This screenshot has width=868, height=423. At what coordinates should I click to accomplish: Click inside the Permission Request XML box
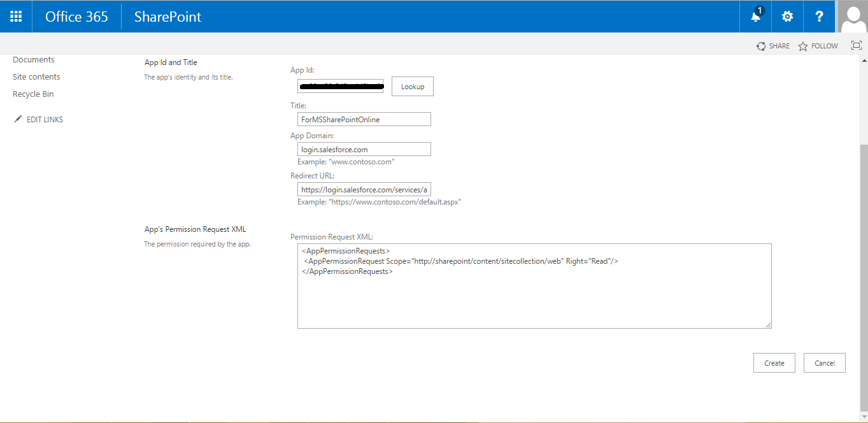534,286
